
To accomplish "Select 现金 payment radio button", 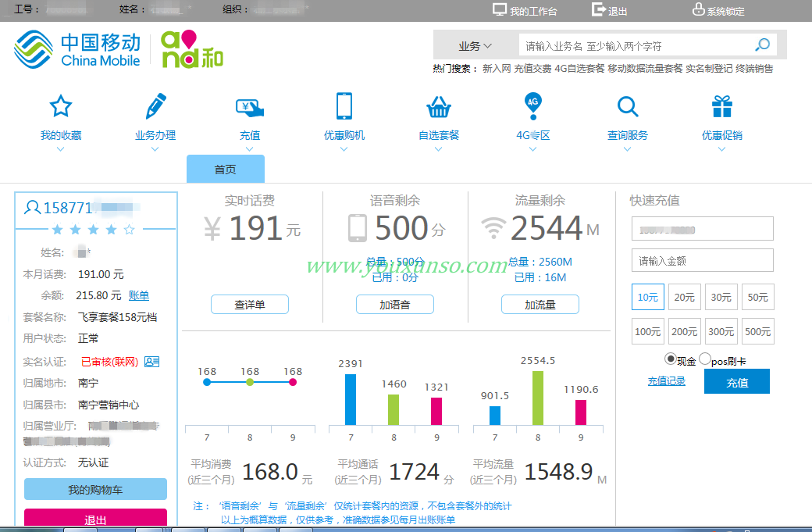I will [x=670, y=359].
